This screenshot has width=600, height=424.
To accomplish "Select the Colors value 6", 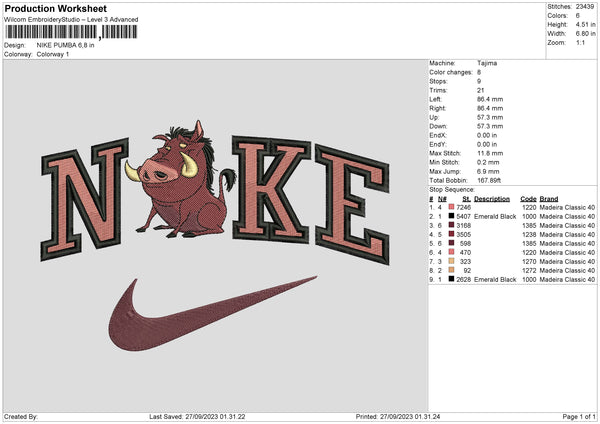I will [x=578, y=16].
